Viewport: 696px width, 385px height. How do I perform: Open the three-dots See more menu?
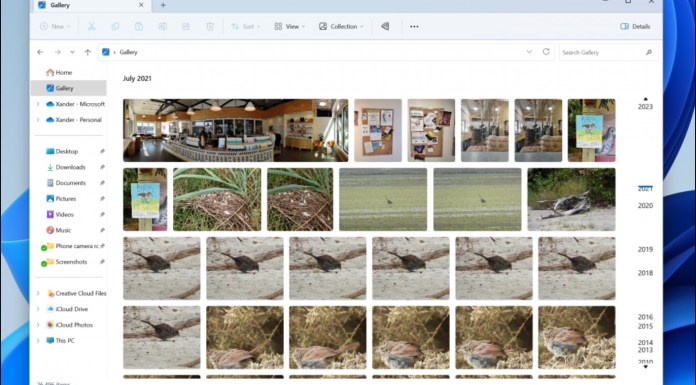pos(414,27)
